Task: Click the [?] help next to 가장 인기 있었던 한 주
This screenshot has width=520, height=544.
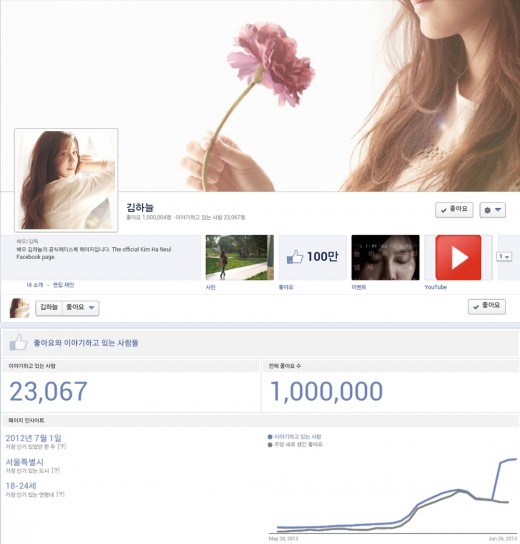Action: 62,447
